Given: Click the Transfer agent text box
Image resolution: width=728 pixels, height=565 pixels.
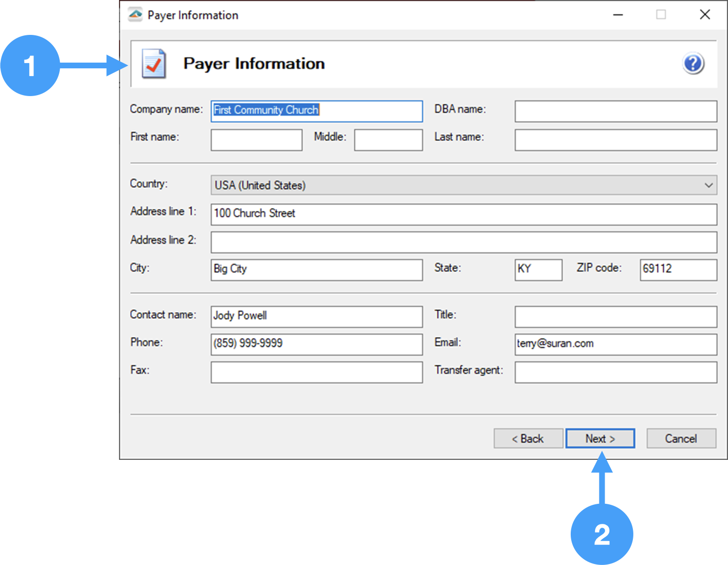Looking at the screenshot, I should (615, 372).
